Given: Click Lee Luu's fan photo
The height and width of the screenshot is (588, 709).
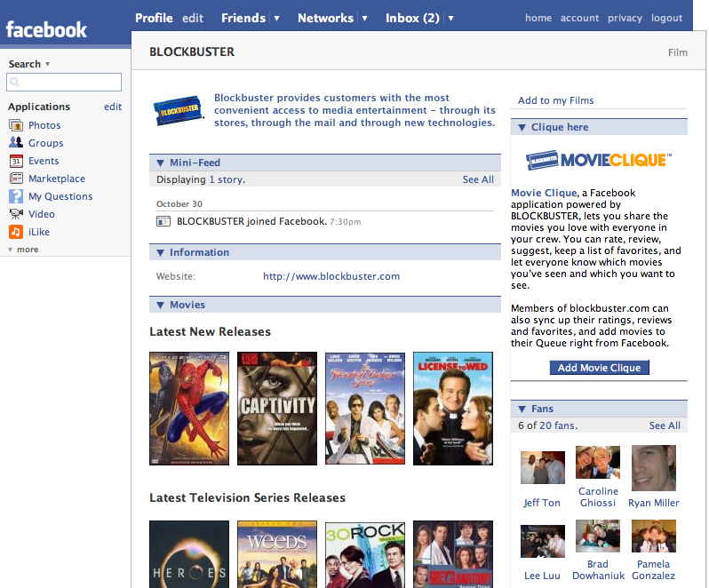Looking at the screenshot, I should (x=543, y=541).
